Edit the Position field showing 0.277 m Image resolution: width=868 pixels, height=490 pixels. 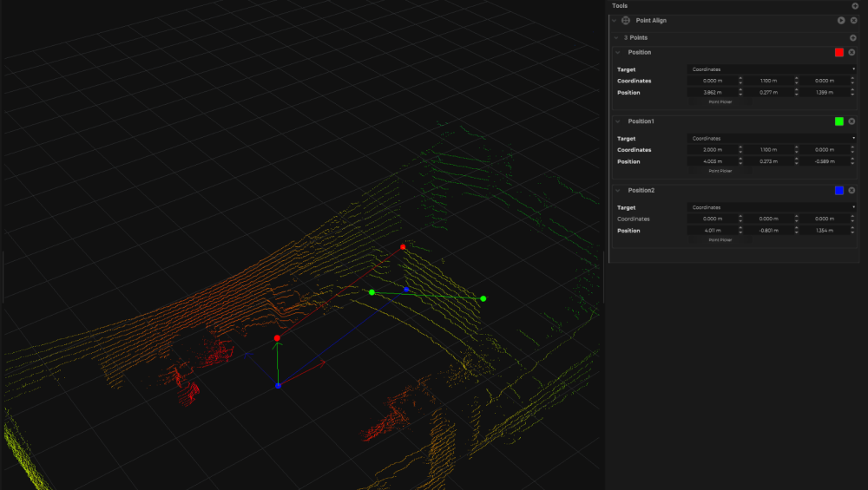(768, 93)
